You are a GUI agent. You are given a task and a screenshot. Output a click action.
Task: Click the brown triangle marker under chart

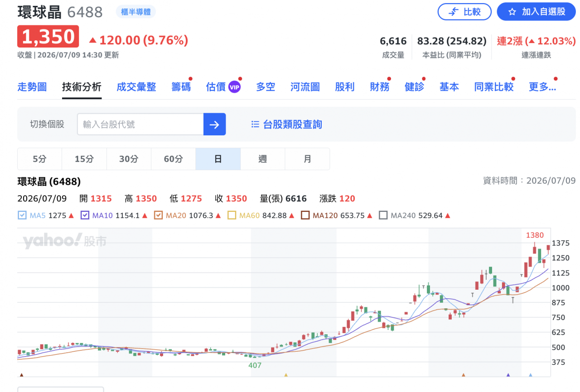click(21, 375)
